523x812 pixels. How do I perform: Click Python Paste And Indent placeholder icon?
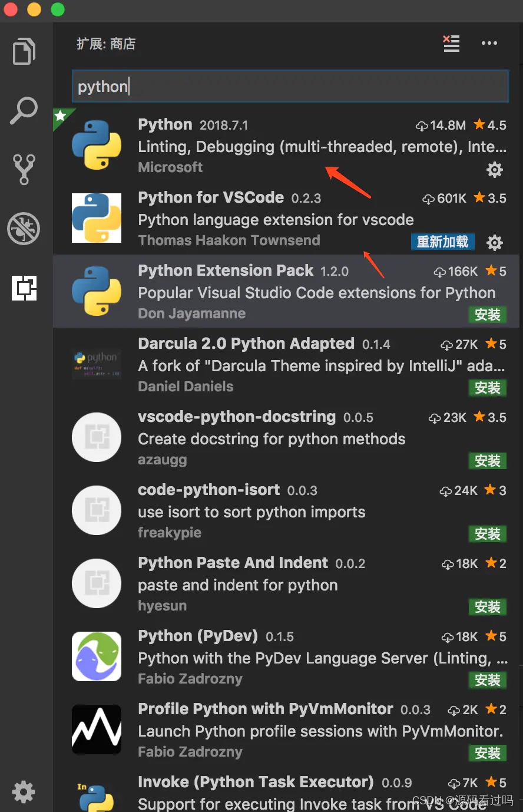(97, 583)
